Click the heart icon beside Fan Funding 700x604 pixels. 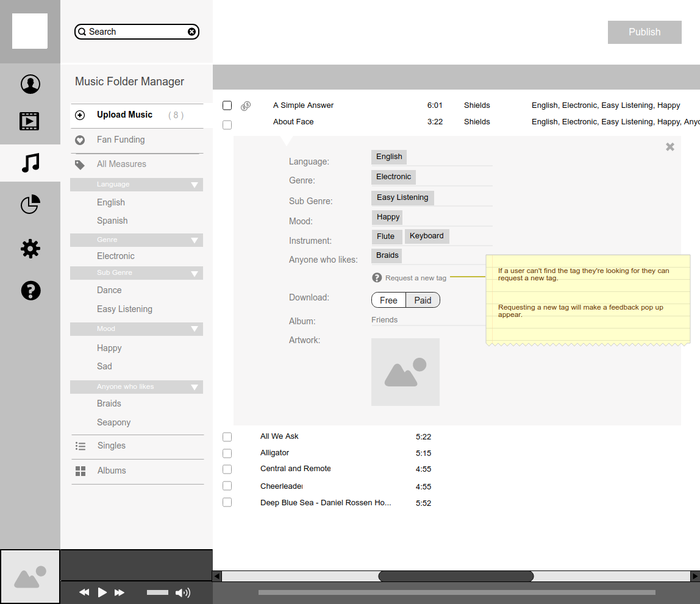(80, 140)
